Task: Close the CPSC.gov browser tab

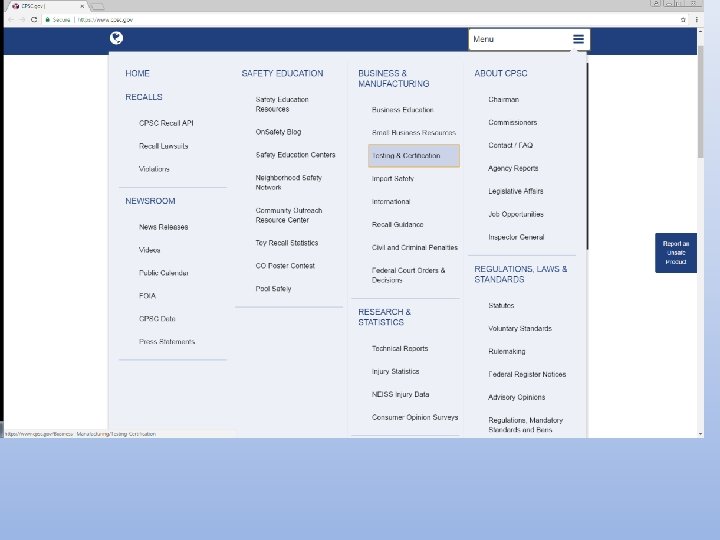Action: coord(82,6)
